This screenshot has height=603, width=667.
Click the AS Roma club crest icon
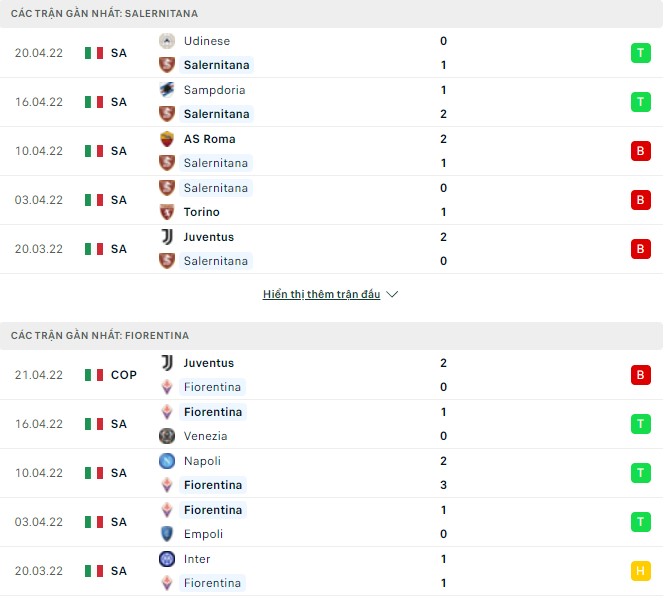pos(167,139)
